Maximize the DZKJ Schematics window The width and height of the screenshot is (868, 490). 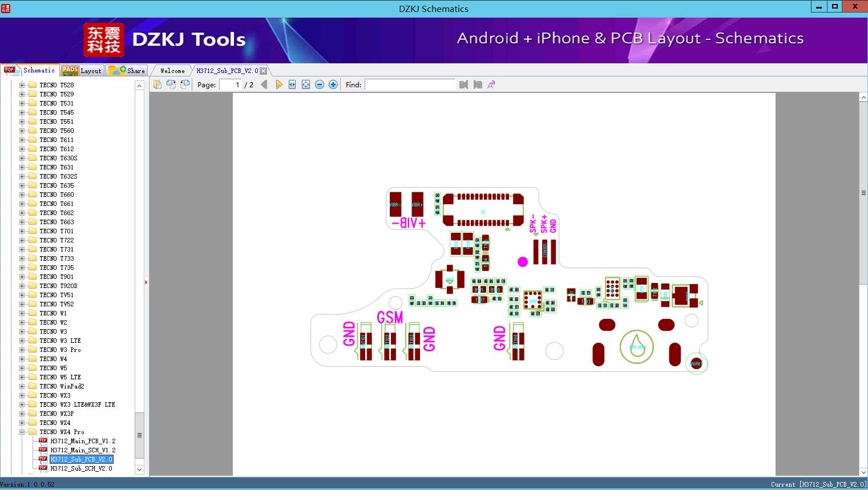click(x=834, y=7)
